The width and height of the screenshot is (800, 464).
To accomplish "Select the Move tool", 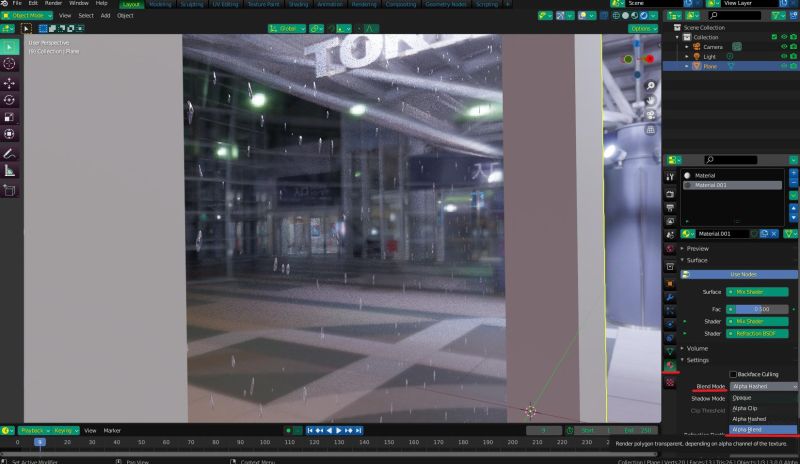I will click(9, 83).
